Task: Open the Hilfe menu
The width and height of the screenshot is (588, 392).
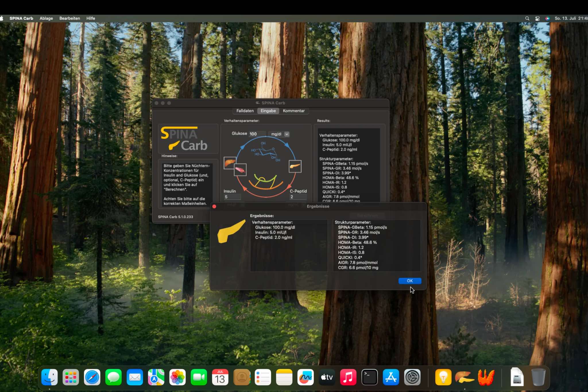Action: [90, 18]
